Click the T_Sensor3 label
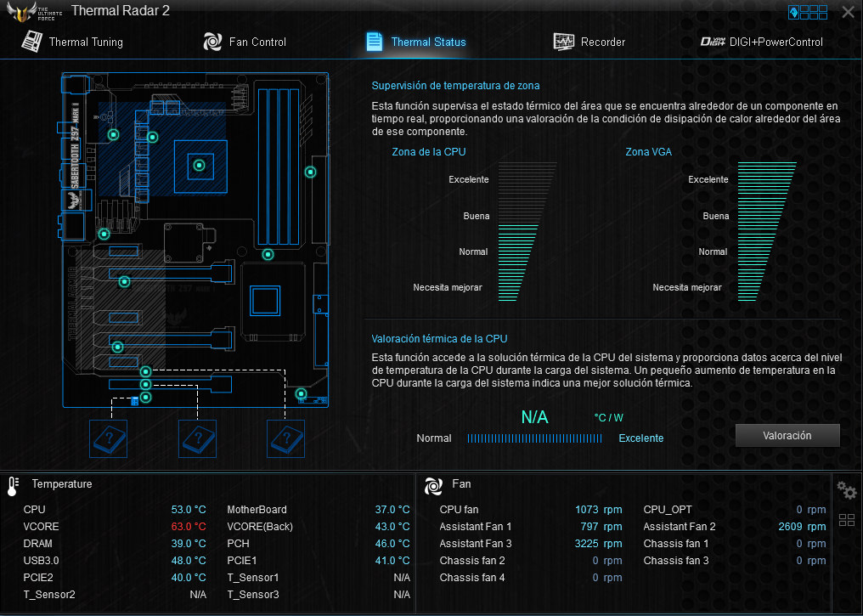The width and height of the screenshot is (863, 616). (253, 595)
